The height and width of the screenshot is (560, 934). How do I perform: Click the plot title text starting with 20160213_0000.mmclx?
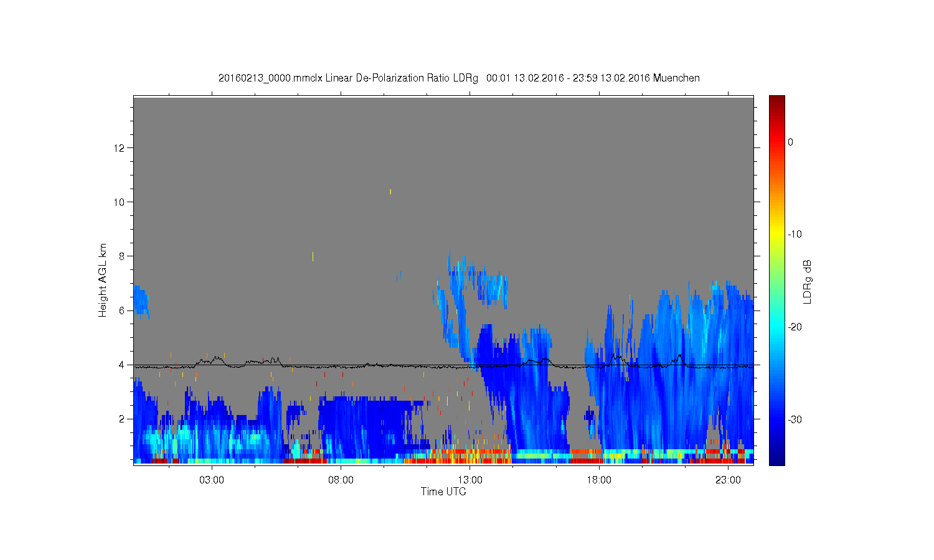click(459, 78)
